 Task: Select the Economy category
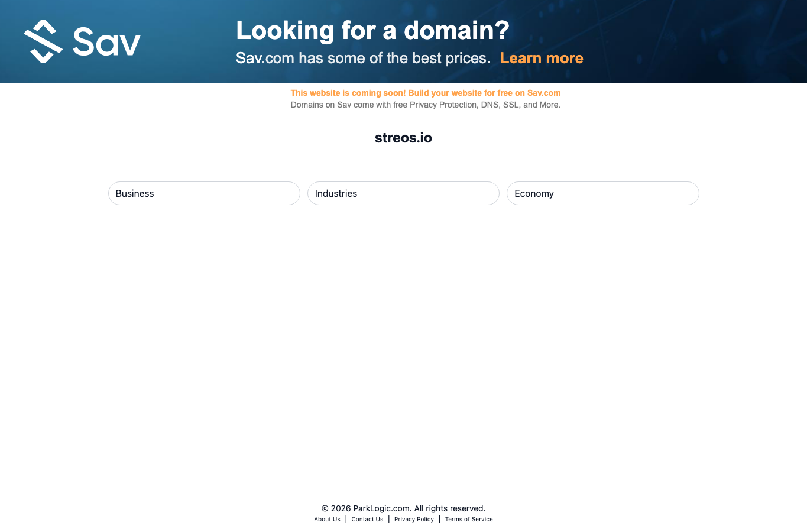tap(602, 193)
